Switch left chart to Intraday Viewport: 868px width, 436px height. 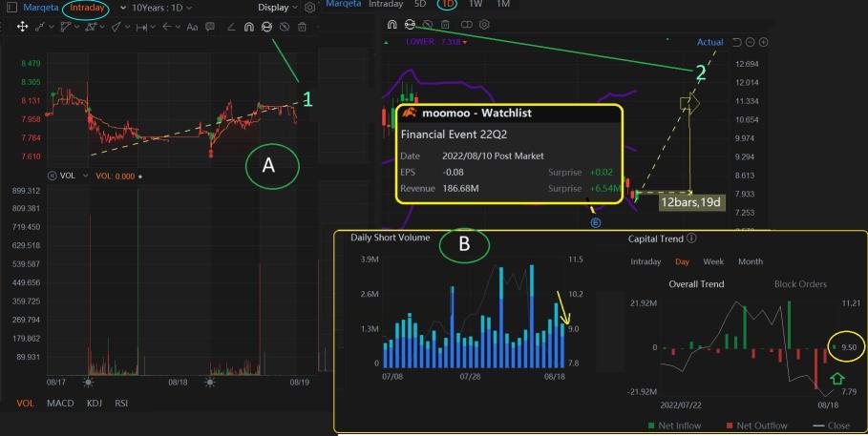pos(87,8)
